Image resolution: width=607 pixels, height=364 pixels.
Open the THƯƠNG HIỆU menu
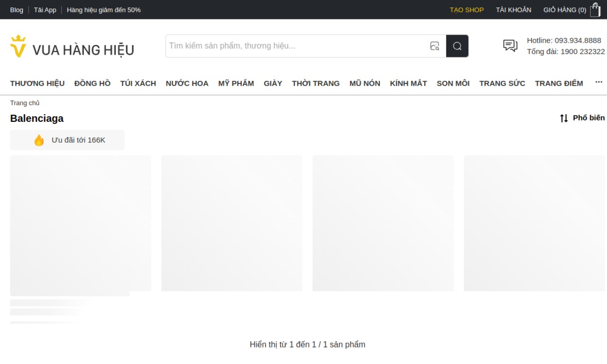coord(37,83)
